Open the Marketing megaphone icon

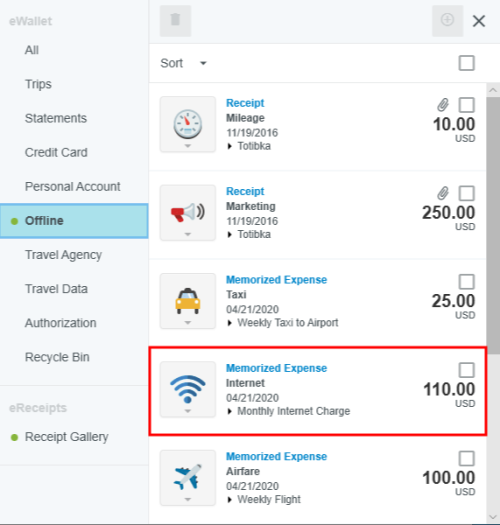pyautogui.click(x=188, y=213)
